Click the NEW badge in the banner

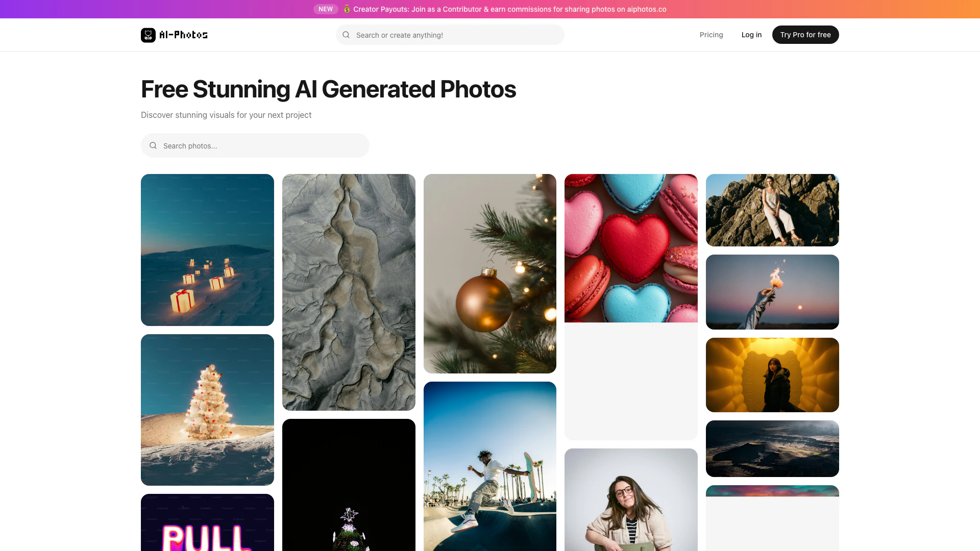(326, 9)
